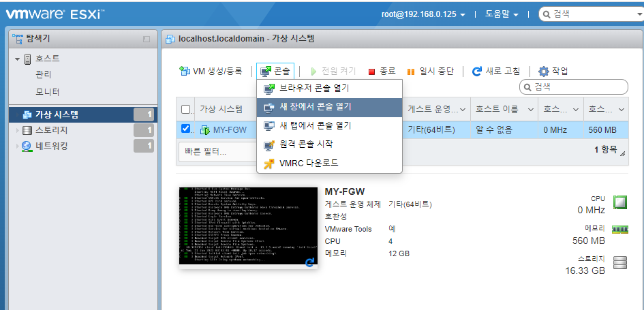644x310 pixels.
Task: Open the 콘솔 toolbar dropdown
Action: (275, 72)
